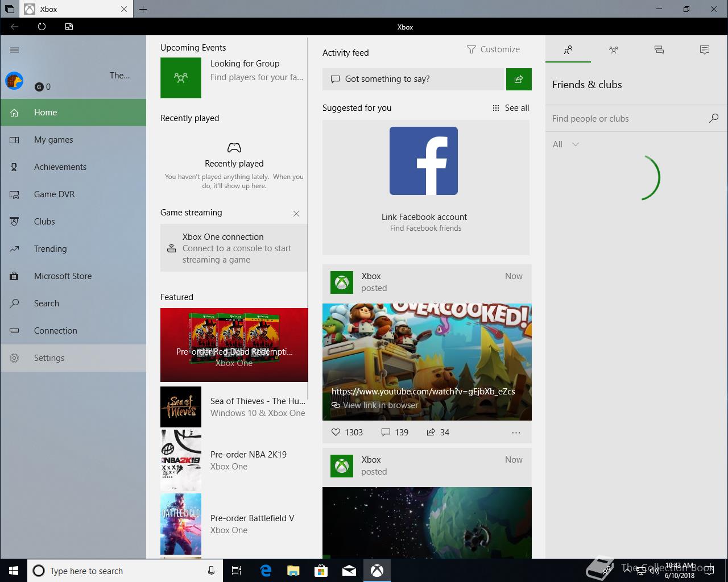
Task: Select the Xbox app in the taskbar
Action: pos(377,571)
